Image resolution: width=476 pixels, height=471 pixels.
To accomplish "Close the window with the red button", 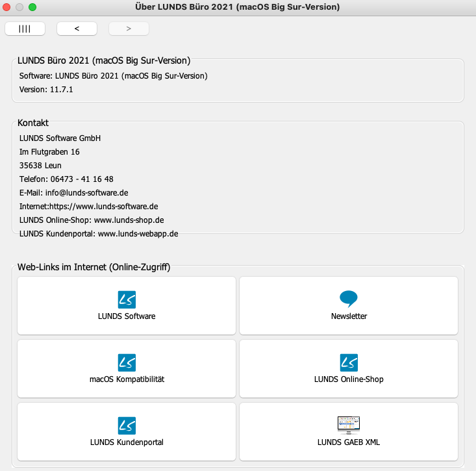I will coord(6,7).
